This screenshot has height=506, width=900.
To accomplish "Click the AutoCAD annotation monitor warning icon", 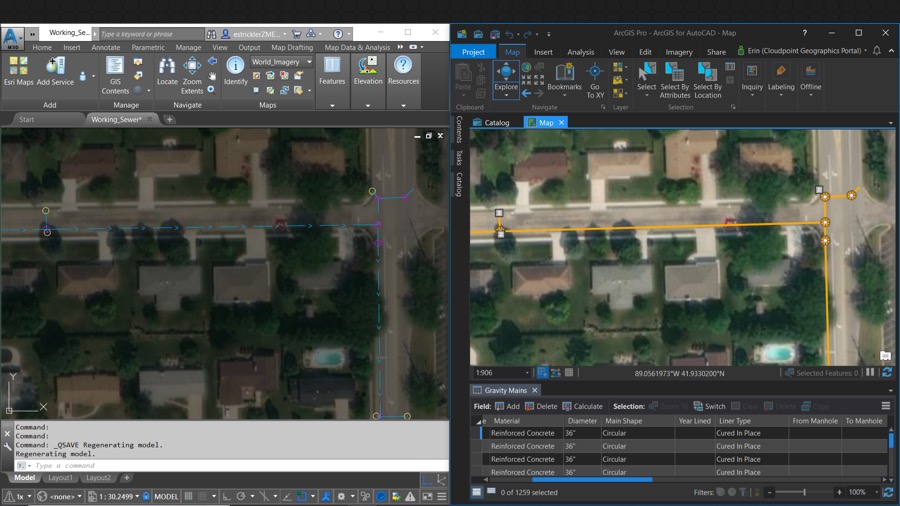I will click(410, 496).
